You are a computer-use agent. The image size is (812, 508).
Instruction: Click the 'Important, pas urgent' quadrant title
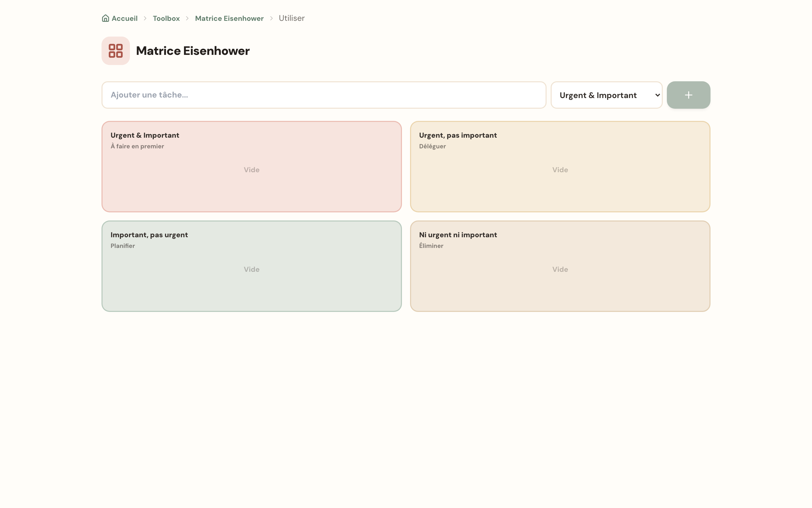(x=149, y=235)
